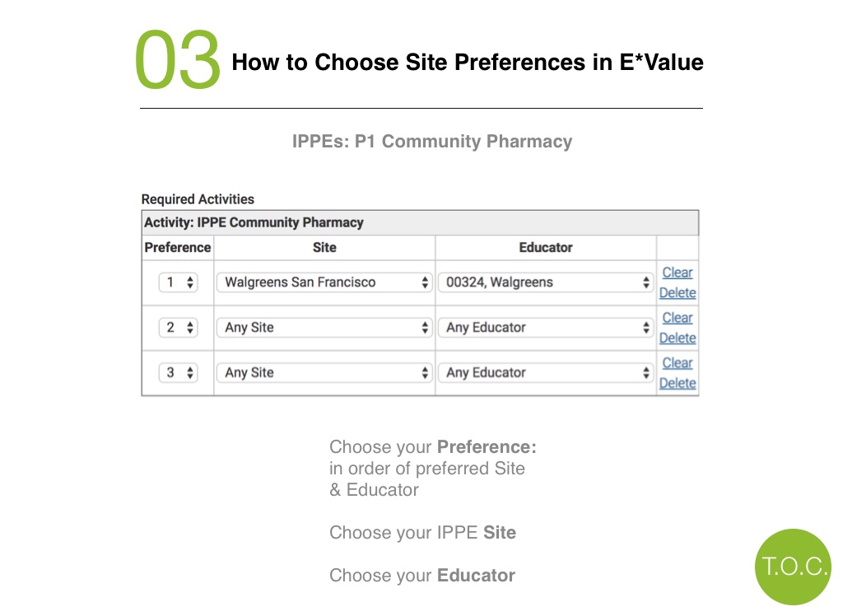Click Clear link for preference 2
Image resolution: width=843 pixels, height=616 pixels.
678,318
